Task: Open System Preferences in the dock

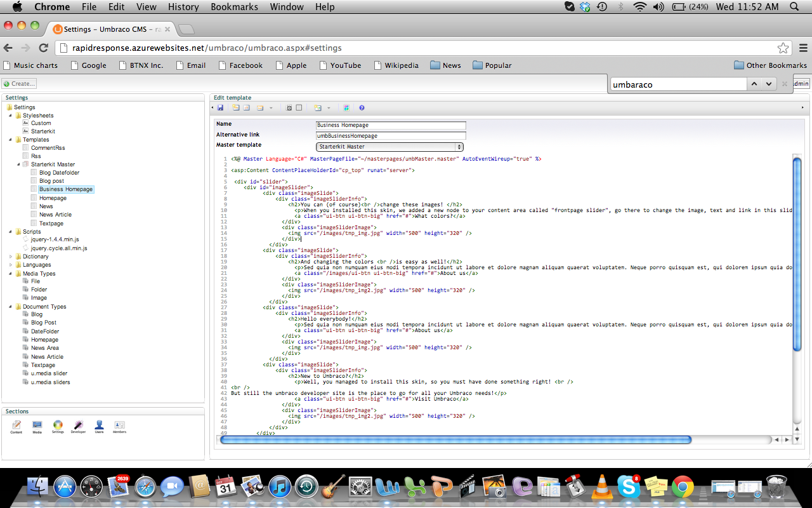Action: click(360, 487)
